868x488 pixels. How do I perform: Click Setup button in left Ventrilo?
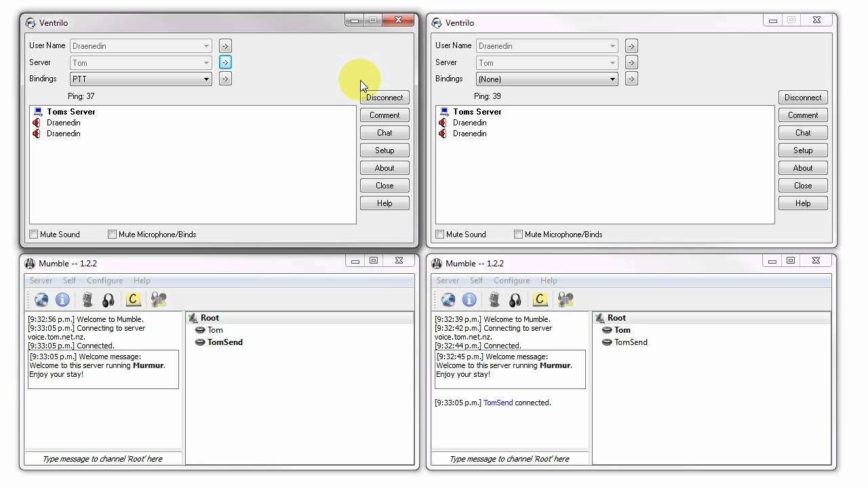[384, 150]
